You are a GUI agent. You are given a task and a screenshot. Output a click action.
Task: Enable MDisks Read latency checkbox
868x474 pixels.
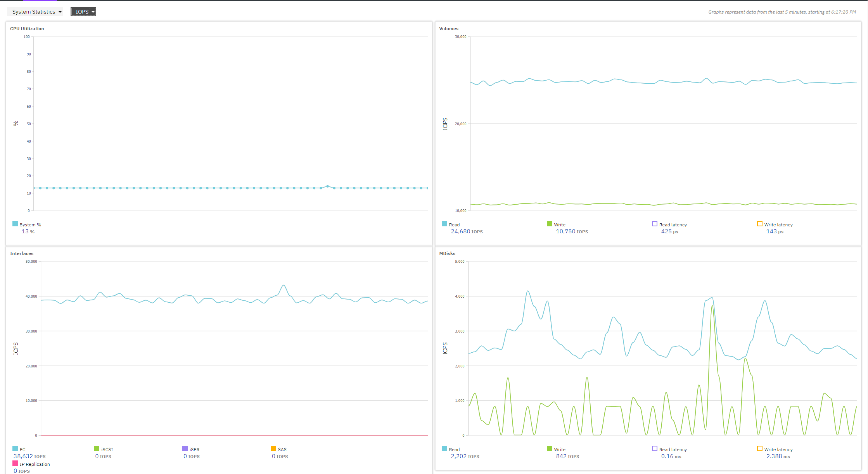coord(655,448)
